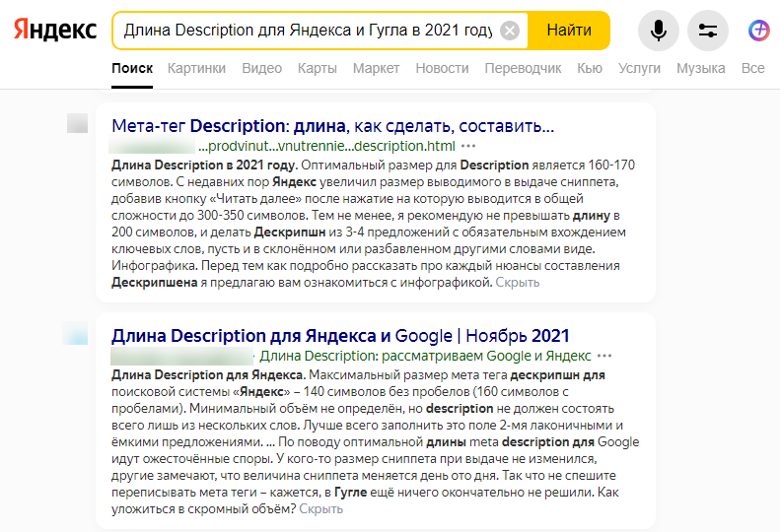
Task: Open search settings sliders icon
Action: click(x=707, y=31)
